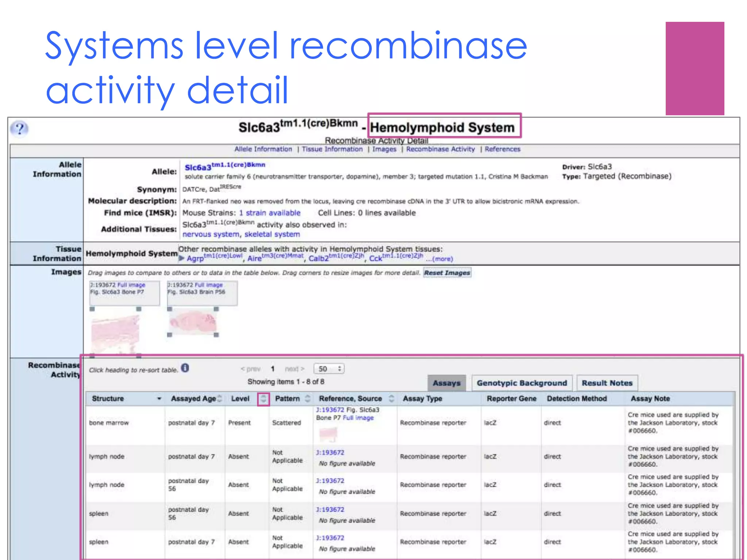
Task: Expand other recombinase alleles triangle
Action: click(181, 258)
